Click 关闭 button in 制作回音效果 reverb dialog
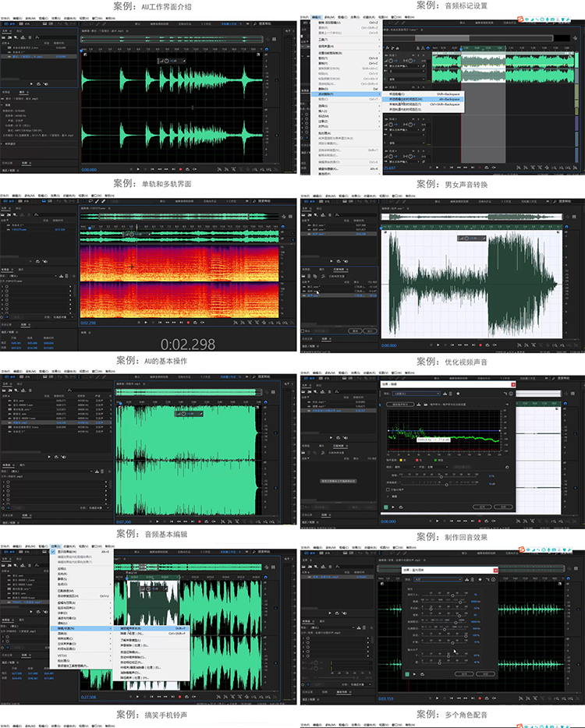Screen dimensions: 585x728 pos(486,674)
